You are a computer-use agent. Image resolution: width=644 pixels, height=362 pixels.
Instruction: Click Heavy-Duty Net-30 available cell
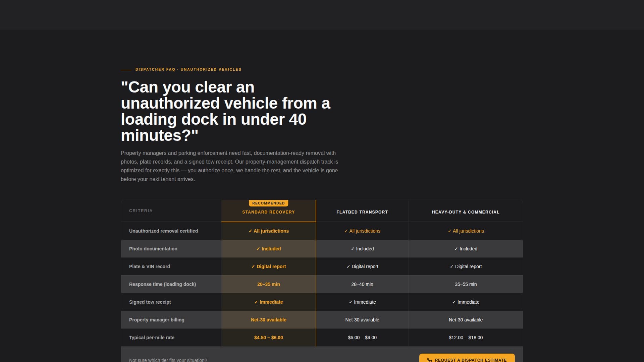pyautogui.click(x=466, y=320)
